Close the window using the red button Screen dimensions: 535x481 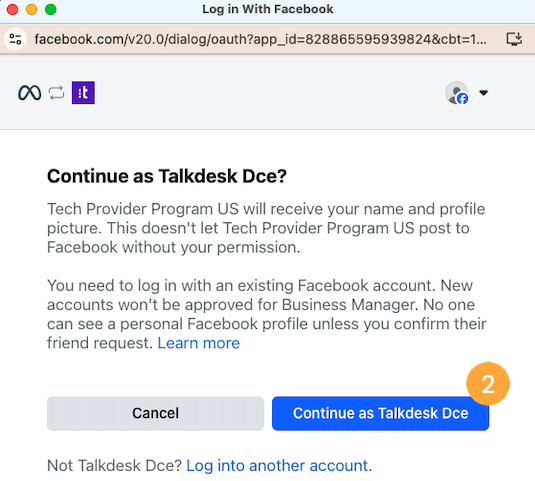coord(12,9)
